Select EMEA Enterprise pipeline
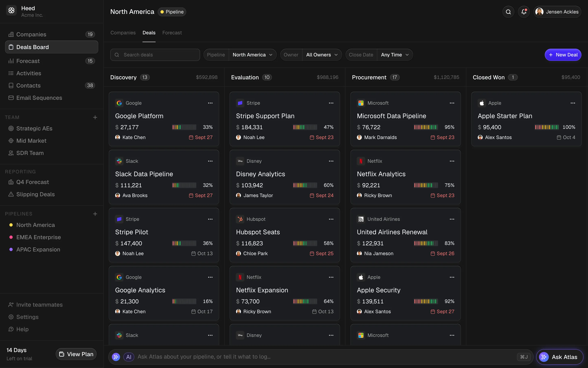 point(51,237)
